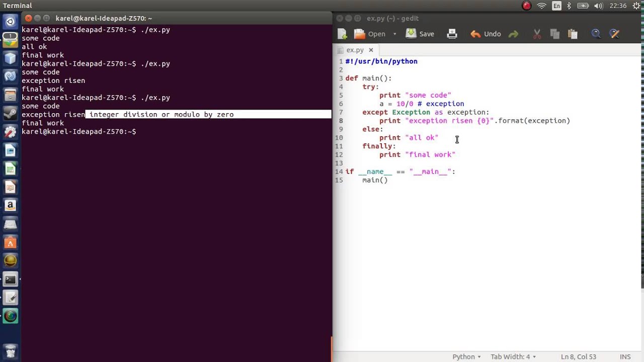This screenshot has width=644, height=362.
Task: Open the system power gear menu
Action: pyautogui.click(x=636, y=6)
